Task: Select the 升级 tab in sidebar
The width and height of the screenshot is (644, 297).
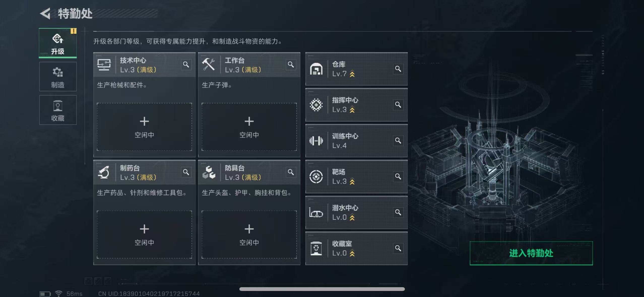Action: [58, 43]
